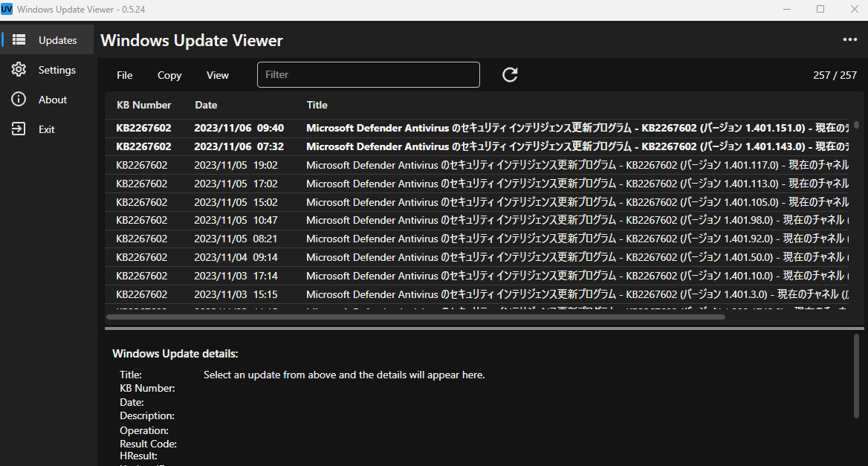868x466 pixels.
Task: Open the Copy menu
Action: tap(169, 75)
